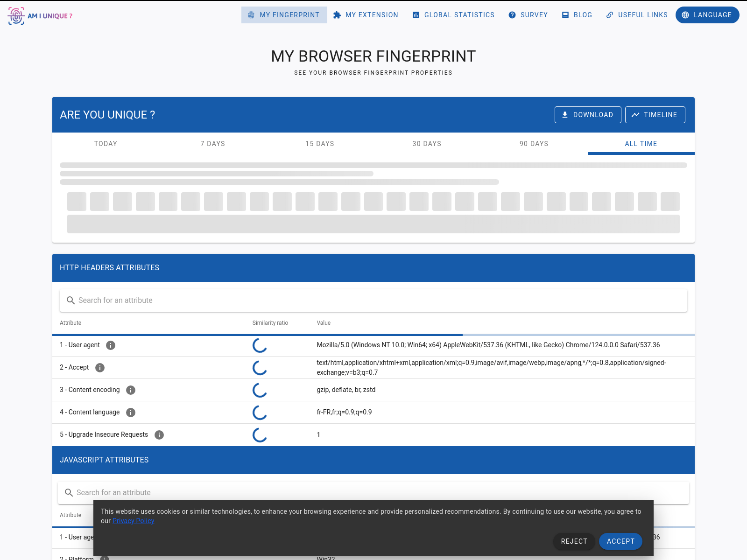
Task: Open the My Fingerprint menu item
Action: (x=284, y=15)
